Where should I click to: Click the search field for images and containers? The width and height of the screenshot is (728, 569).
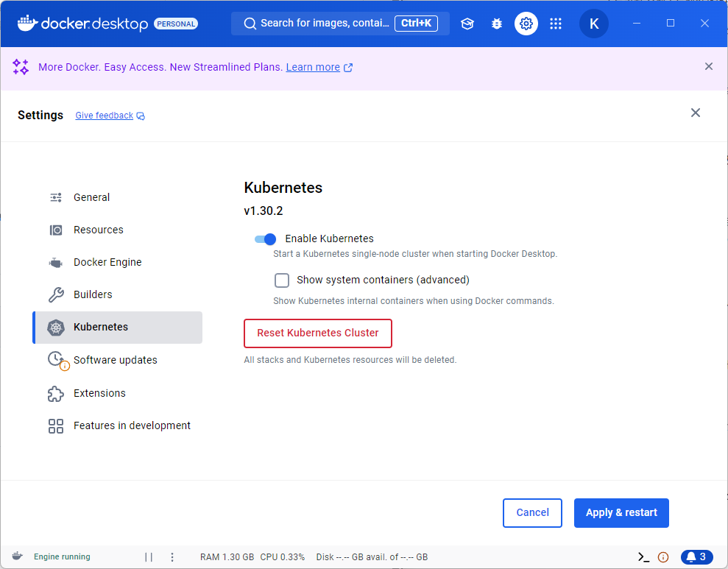(340, 24)
